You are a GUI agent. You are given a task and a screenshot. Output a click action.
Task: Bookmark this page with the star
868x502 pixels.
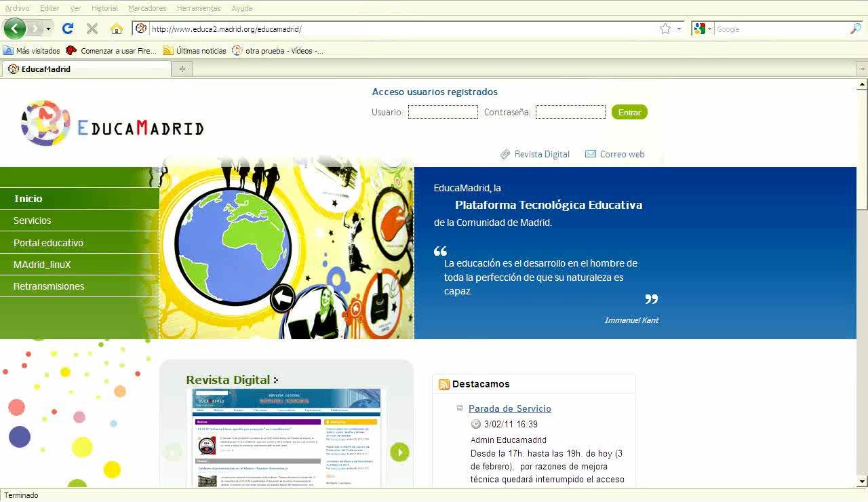665,28
